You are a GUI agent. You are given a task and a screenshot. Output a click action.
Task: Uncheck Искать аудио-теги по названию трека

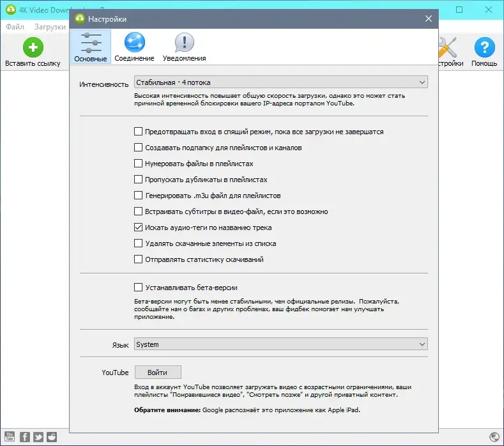coord(138,227)
